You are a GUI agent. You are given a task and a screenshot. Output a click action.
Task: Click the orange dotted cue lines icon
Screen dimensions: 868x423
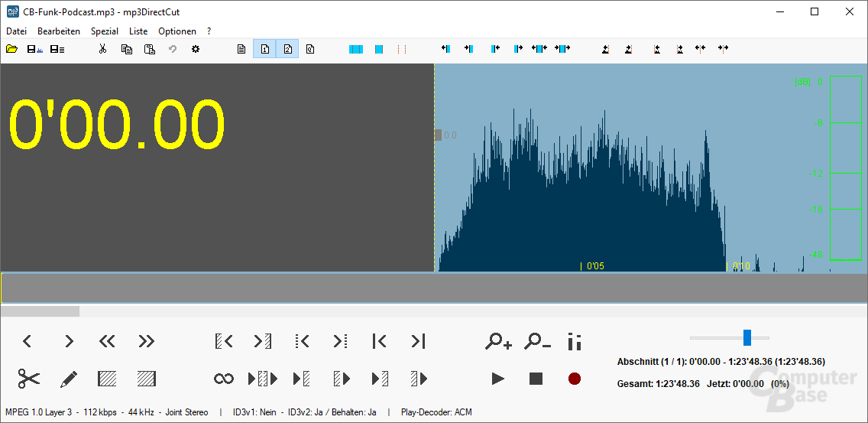(x=402, y=50)
